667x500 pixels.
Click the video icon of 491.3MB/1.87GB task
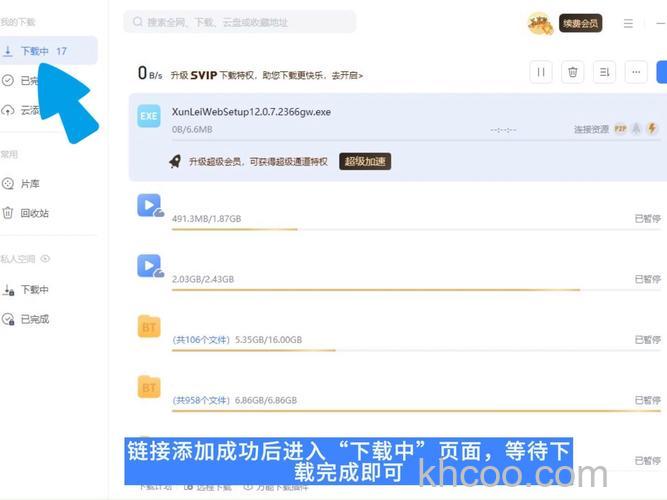pyautogui.click(x=150, y=206)
